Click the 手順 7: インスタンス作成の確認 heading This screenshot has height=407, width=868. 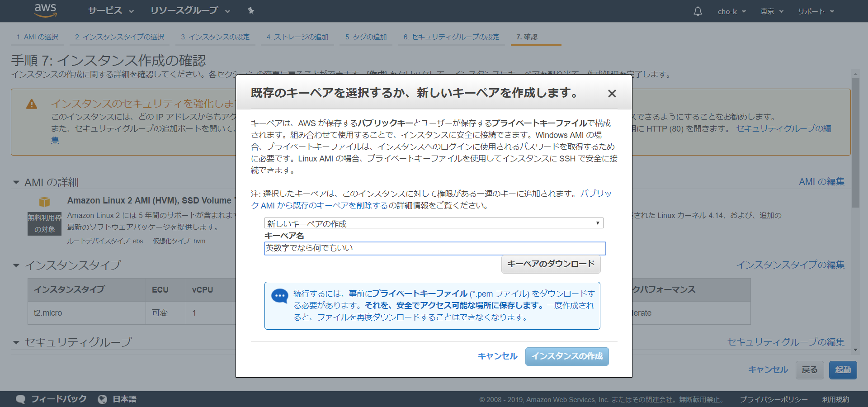[108, 61]
